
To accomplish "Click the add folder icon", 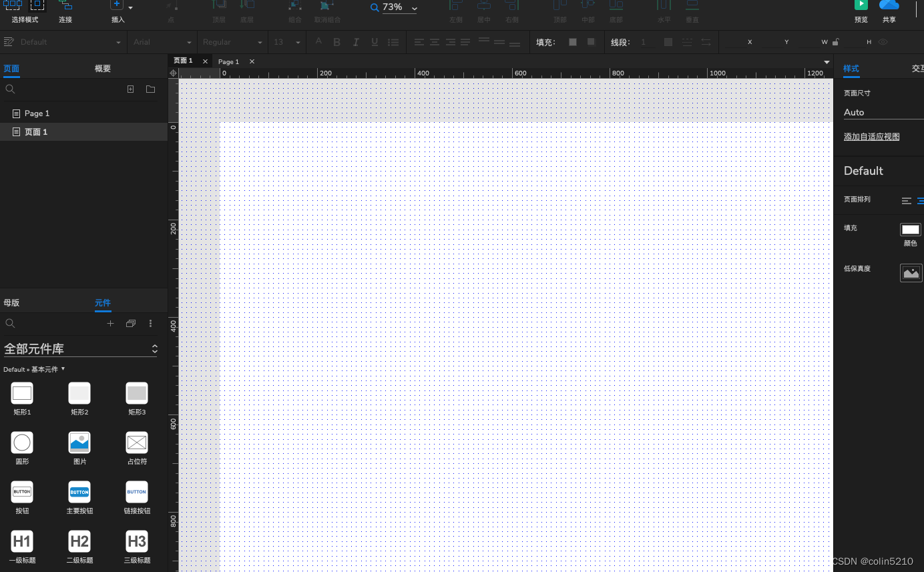I will point(150,89).
